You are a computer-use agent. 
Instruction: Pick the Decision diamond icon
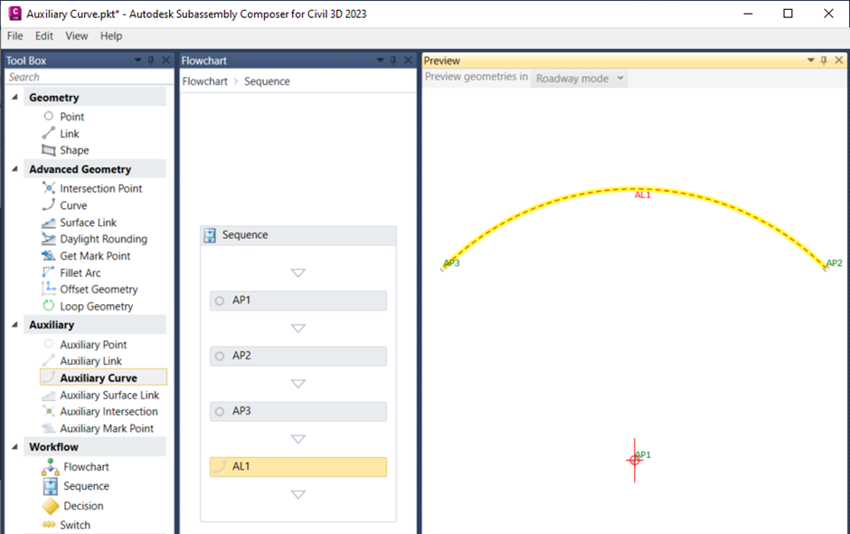click(x=50, y=506)
